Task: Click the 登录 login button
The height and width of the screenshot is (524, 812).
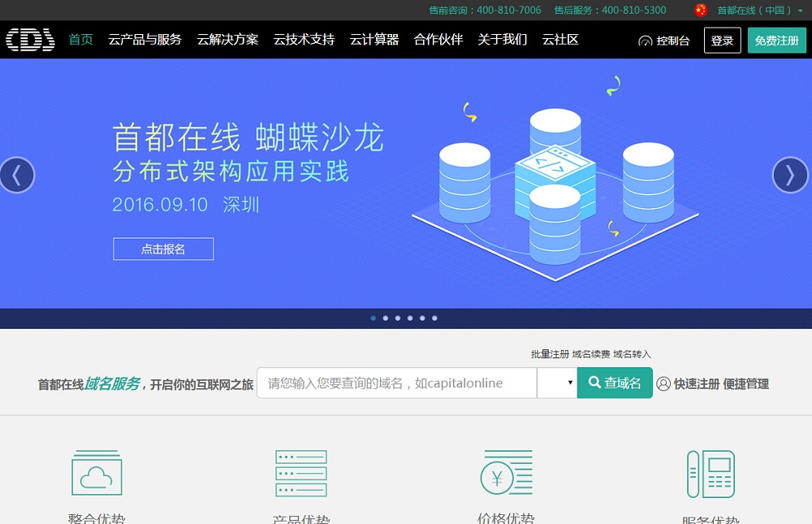Action: (x=723, y=41)
